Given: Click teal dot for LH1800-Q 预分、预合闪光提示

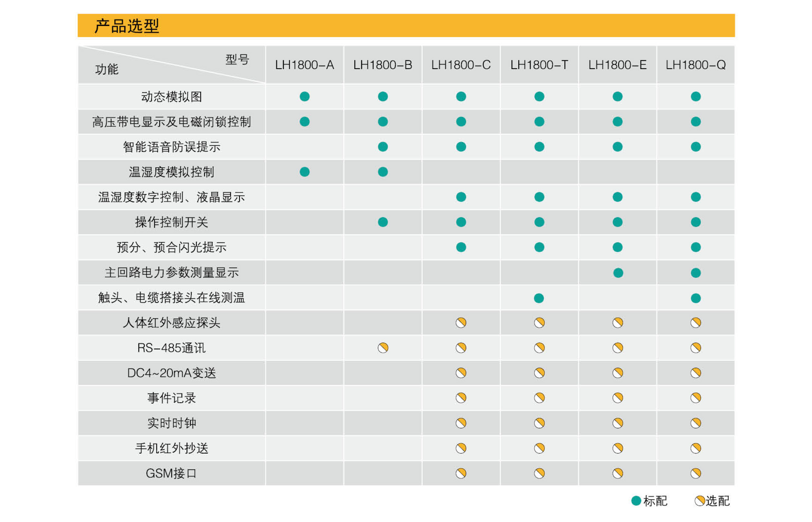Looking at the screenshot, I should click(x=695, y=247).
